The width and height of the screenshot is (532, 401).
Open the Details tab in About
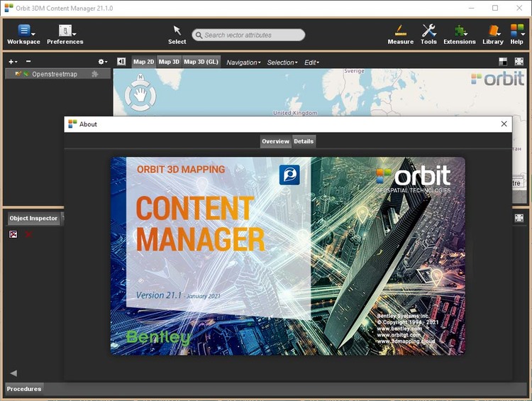point(304,141)
